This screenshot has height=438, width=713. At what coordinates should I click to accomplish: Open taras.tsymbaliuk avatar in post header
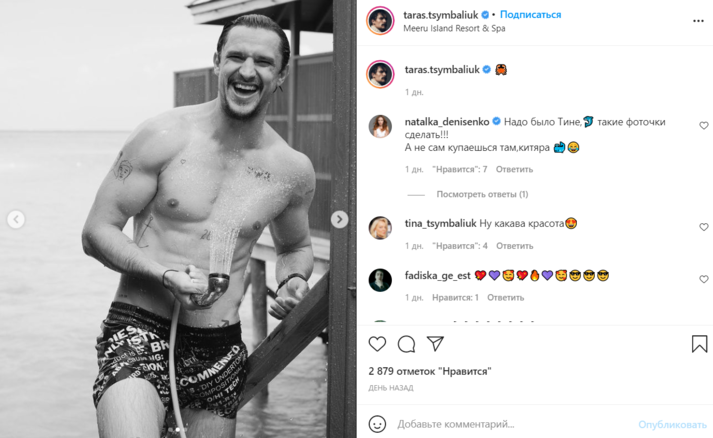coord(379,21)
